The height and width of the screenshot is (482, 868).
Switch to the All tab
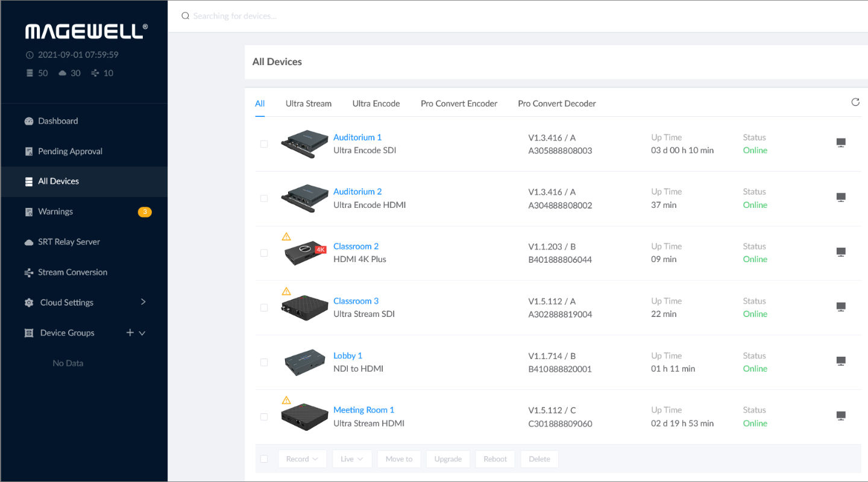260,104
